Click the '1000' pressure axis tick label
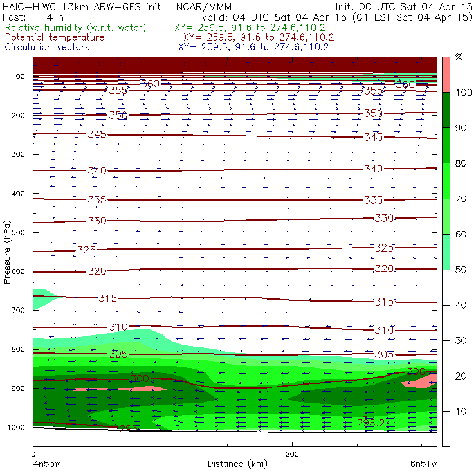This screenshot has width=476, height=476. [x=16, y=427]
